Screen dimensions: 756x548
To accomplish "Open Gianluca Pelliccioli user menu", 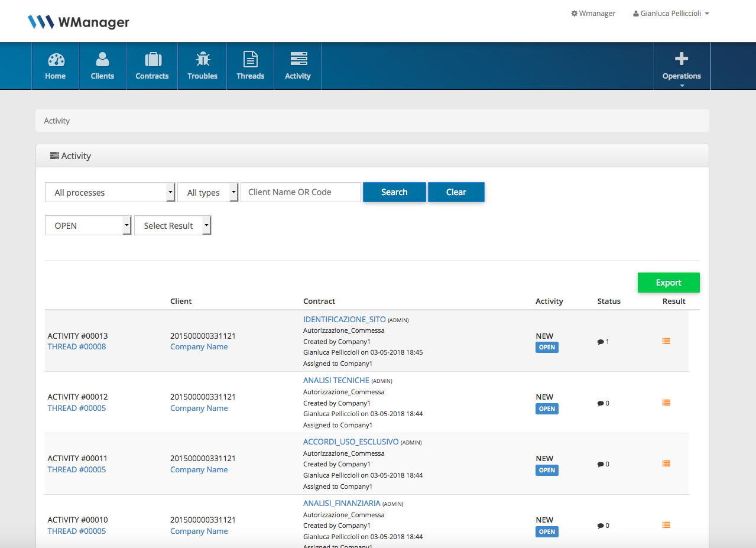I will click(x=671, y=14).
